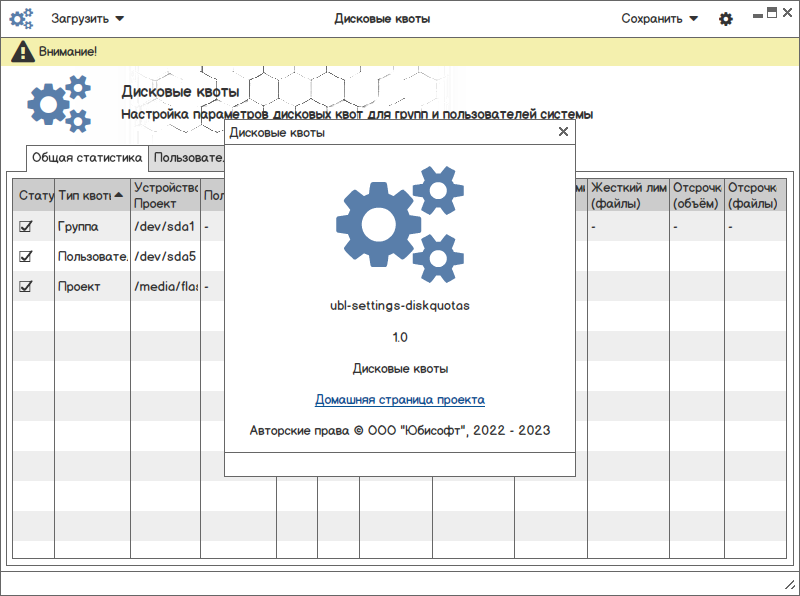
Task: Select the /dev/sda1 device cell
Action: coord(165,226)
